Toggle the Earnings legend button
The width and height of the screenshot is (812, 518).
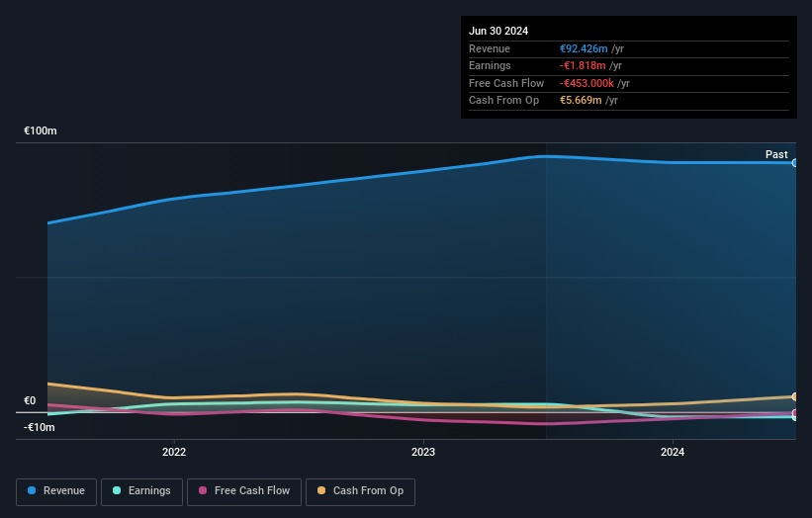click(x=141, y=491)
